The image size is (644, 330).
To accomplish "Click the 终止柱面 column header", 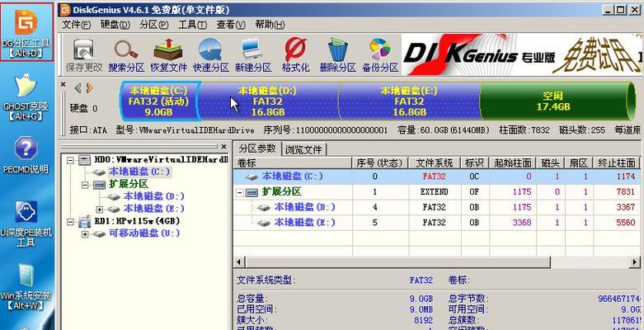I will (617, 163).
